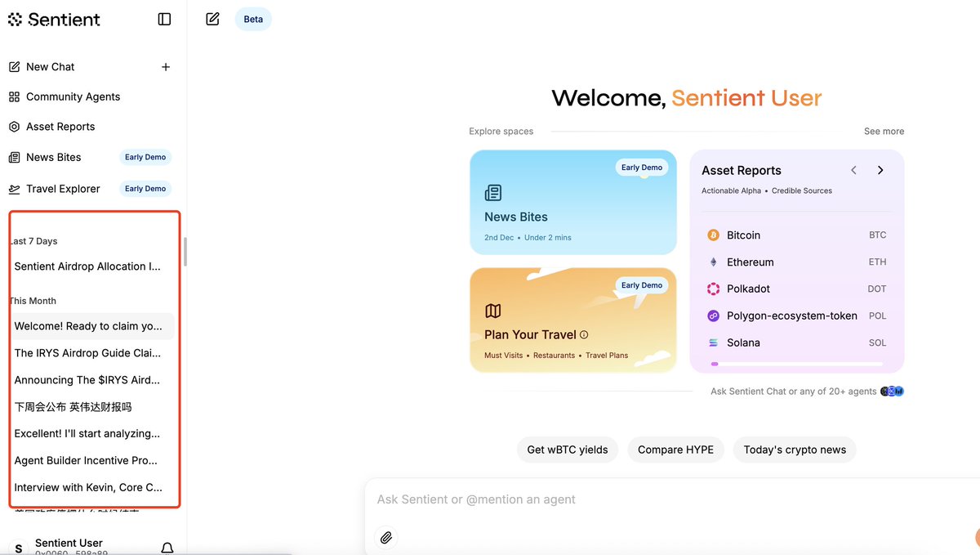Click the Asset Reports card heading
Viewport: 980px width, 555px height.
(742, 170)
